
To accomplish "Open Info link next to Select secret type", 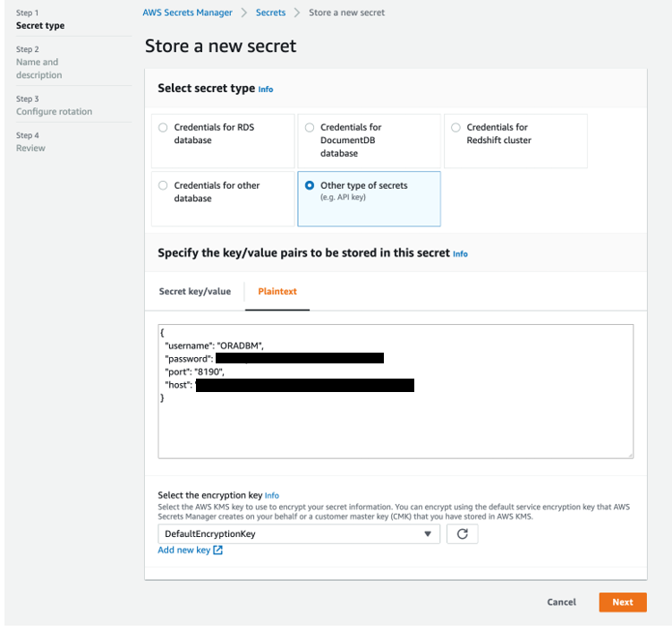I will pos(266,90).
